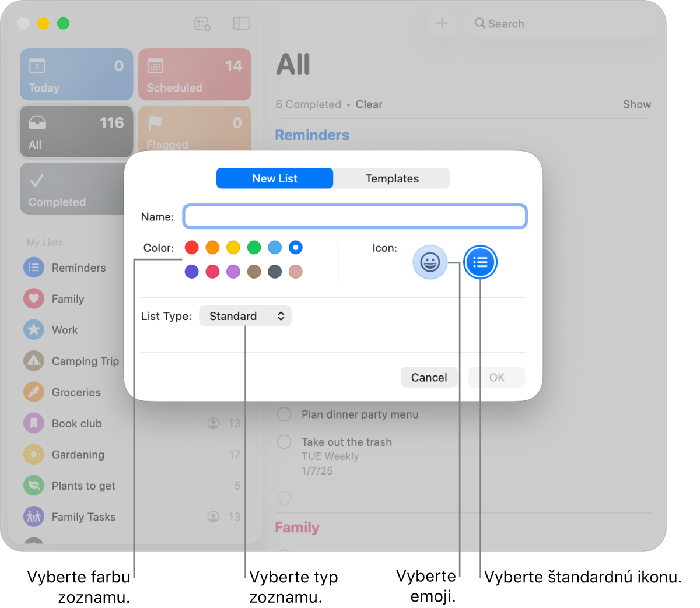The width and height of the screenshot is (700, 608).
Task: Click the Plants to get leaf icon
Action: point(34,486)
